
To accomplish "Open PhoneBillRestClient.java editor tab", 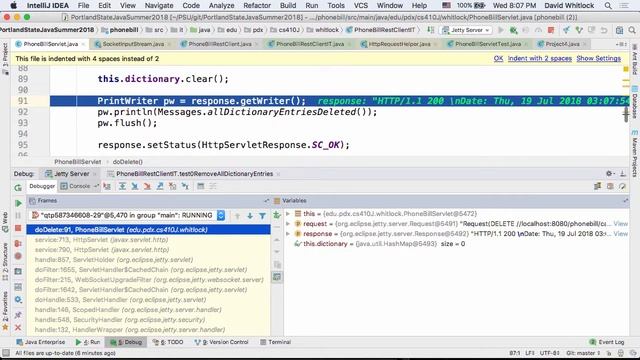I will 220,44.
